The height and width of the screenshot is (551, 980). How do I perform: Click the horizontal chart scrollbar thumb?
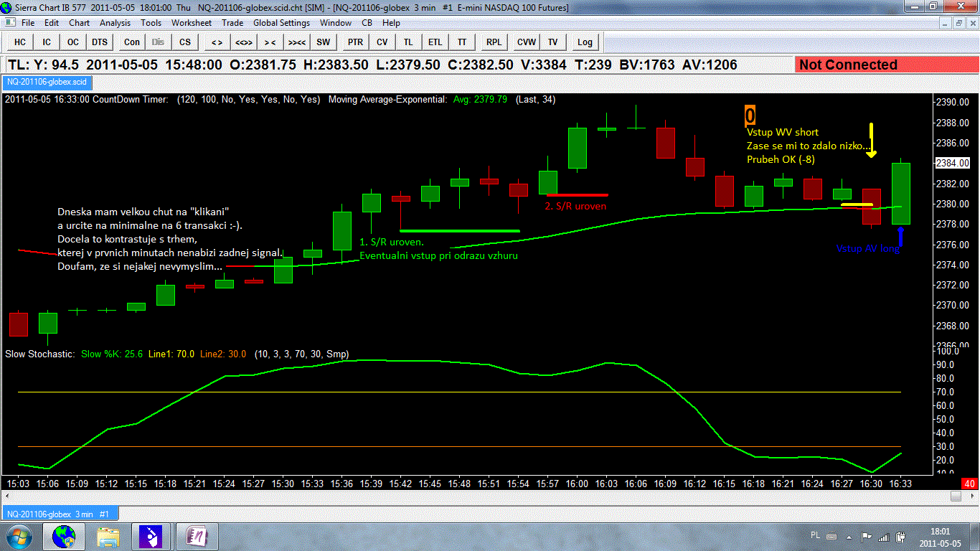(955, 496)
